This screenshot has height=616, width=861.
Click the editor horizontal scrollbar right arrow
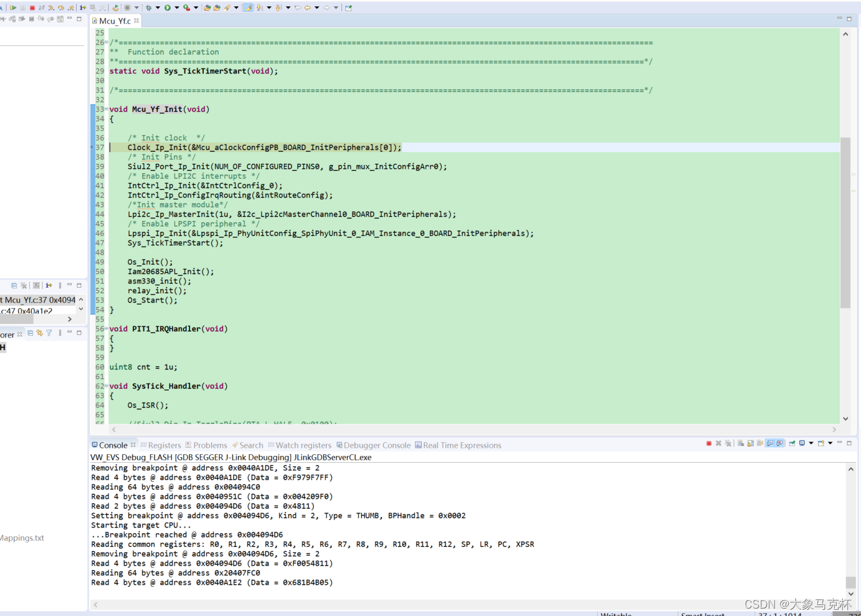[x=834, y=430]
